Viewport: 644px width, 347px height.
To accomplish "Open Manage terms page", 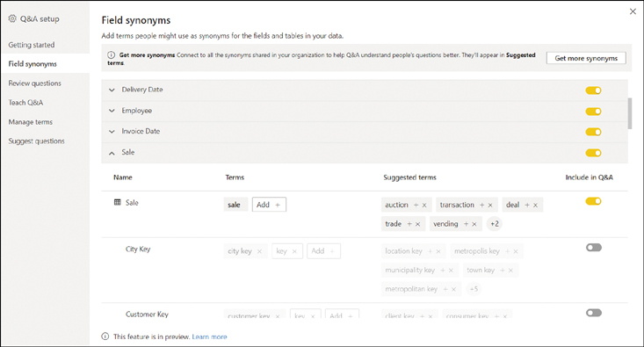I will click(31, 122).
